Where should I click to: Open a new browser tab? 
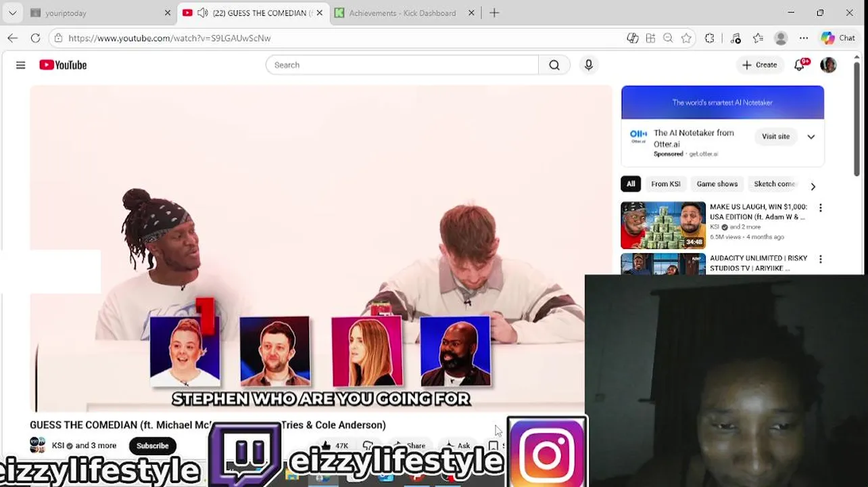[x=494, y=13]
